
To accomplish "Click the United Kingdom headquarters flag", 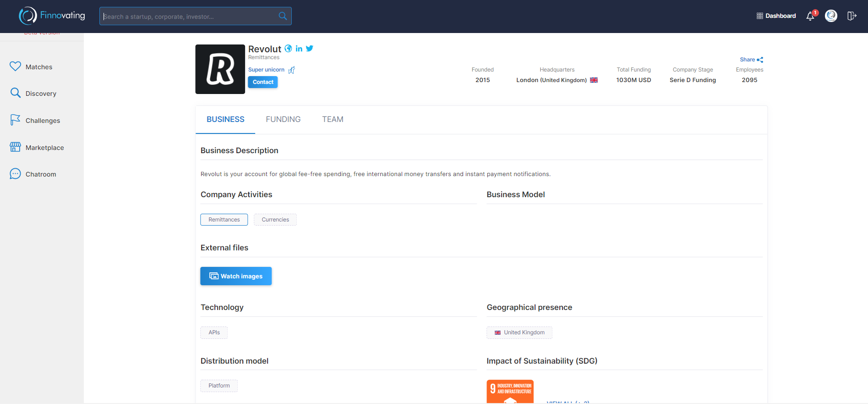I will coord(594,80).
